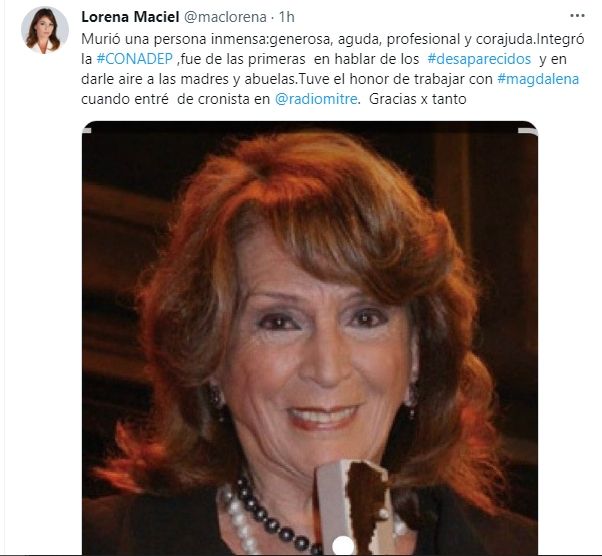Follow the #desaparecidos hashtag link

pos(479,59)
